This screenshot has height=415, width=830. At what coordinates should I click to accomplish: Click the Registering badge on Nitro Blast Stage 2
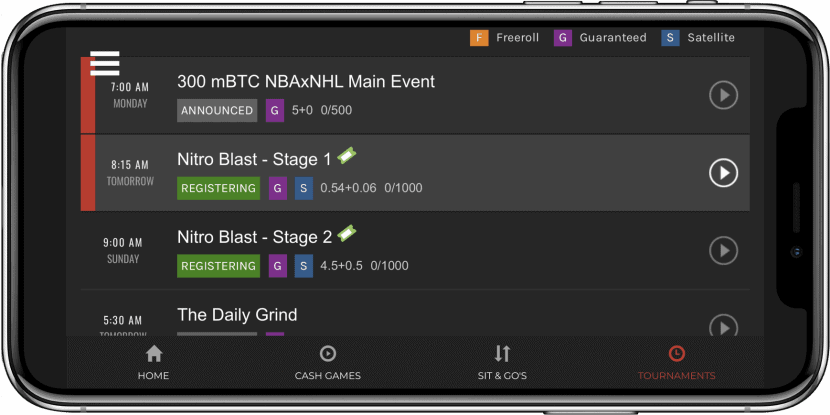tap(218, 266)
